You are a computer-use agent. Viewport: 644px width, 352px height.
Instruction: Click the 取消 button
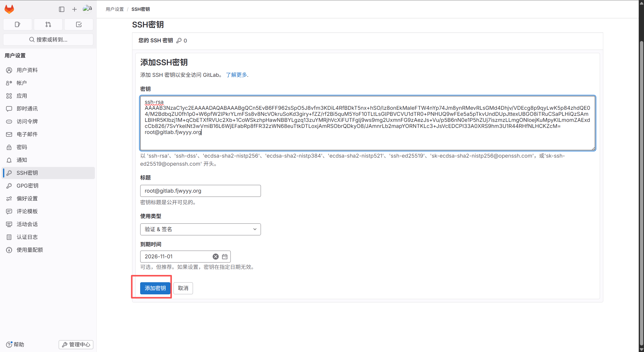point(183,288)
